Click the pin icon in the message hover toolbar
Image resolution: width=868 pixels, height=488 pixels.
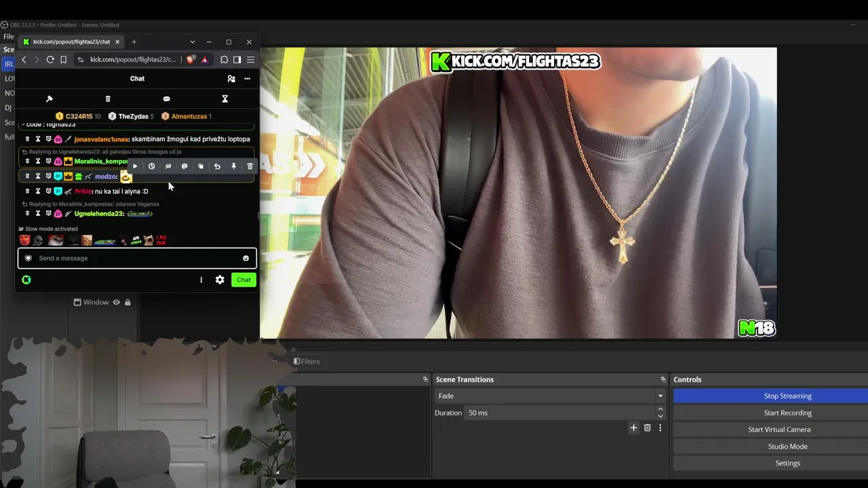tap(233, 166)
